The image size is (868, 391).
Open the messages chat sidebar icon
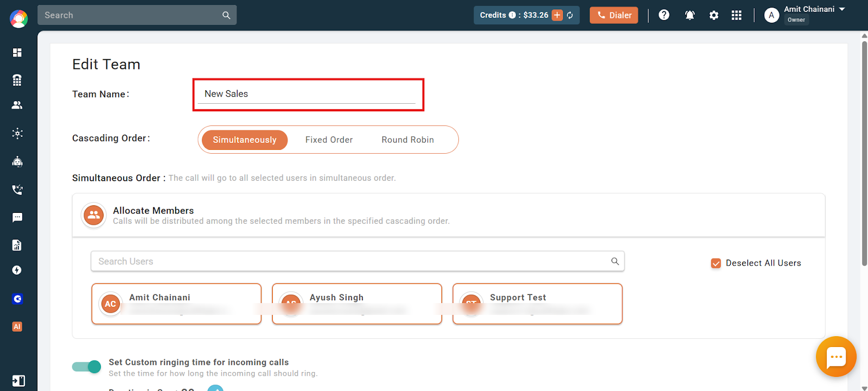(17, 217)
